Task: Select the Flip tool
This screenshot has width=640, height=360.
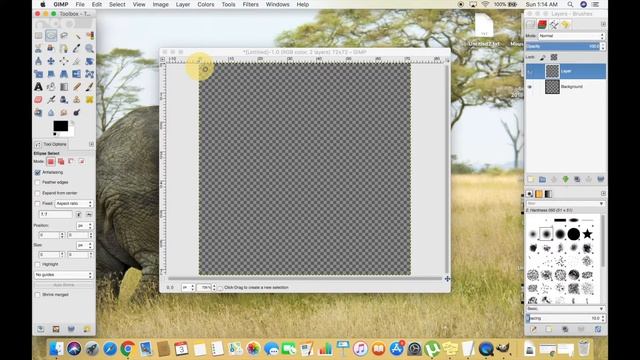Action: pos(77,74)
